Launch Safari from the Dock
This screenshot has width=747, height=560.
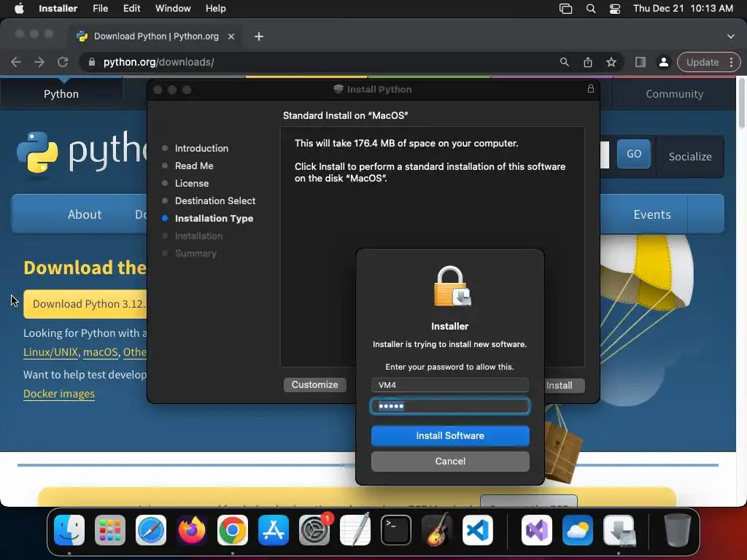[151, 530]
